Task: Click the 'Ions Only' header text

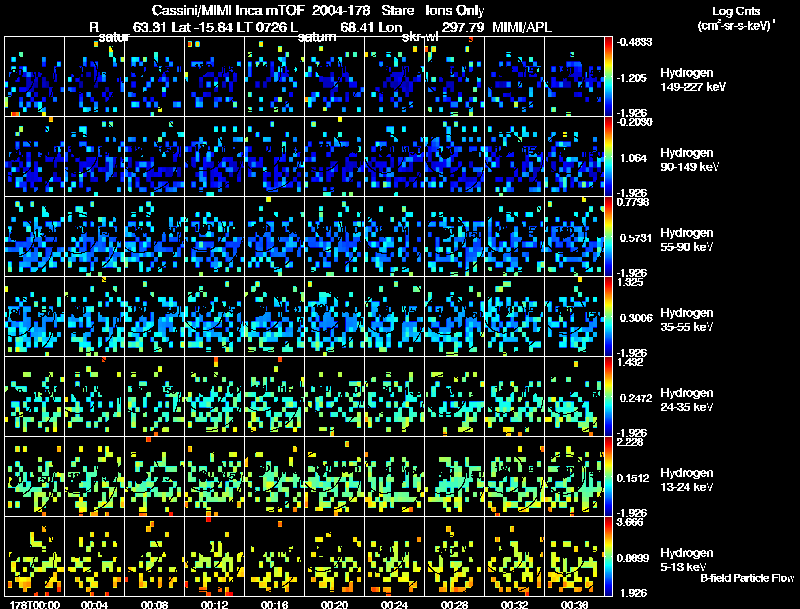Action: 455,11
